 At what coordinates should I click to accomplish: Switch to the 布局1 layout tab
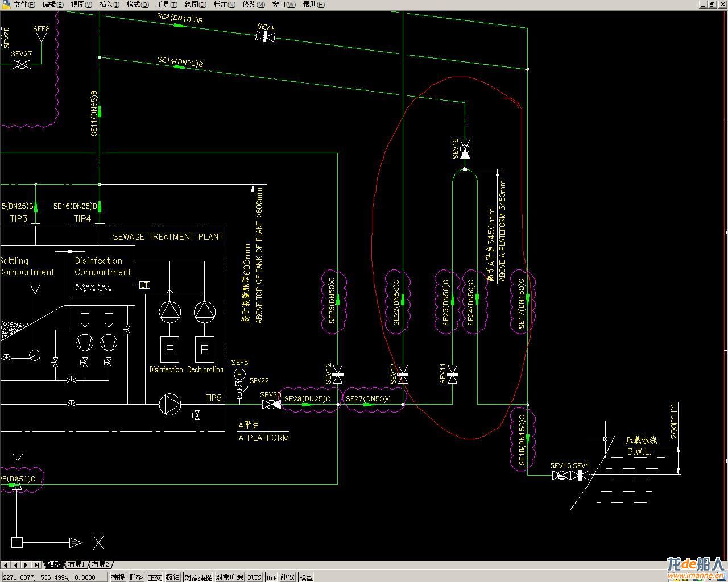tap(76, 564)
